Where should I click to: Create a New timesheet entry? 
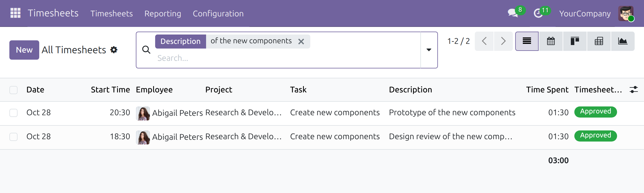[24, 50]
